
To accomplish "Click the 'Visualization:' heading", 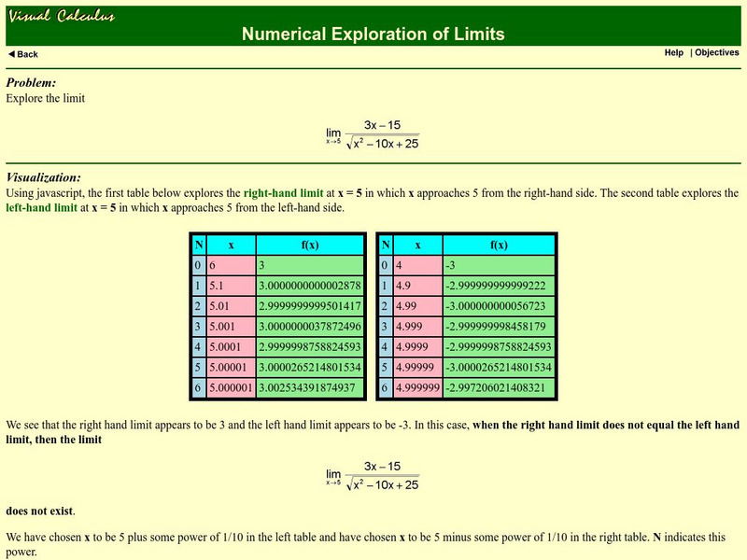I will point(43,177).
